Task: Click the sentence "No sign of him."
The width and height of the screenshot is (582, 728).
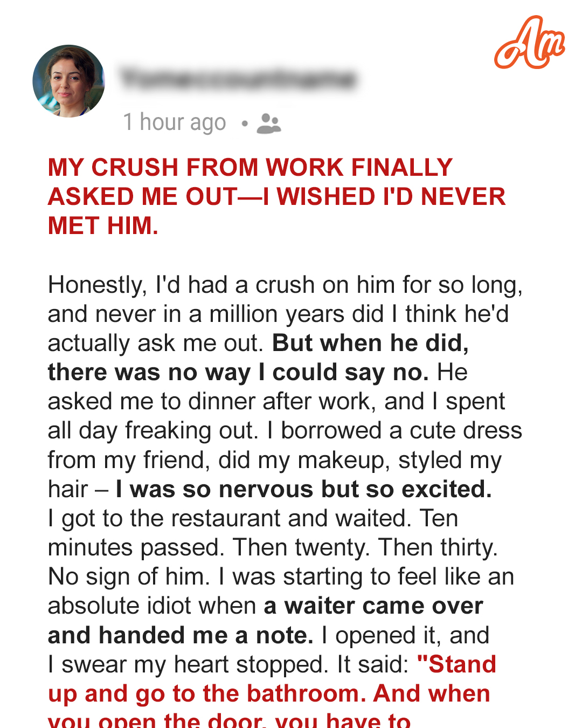Action: (129, 577)
